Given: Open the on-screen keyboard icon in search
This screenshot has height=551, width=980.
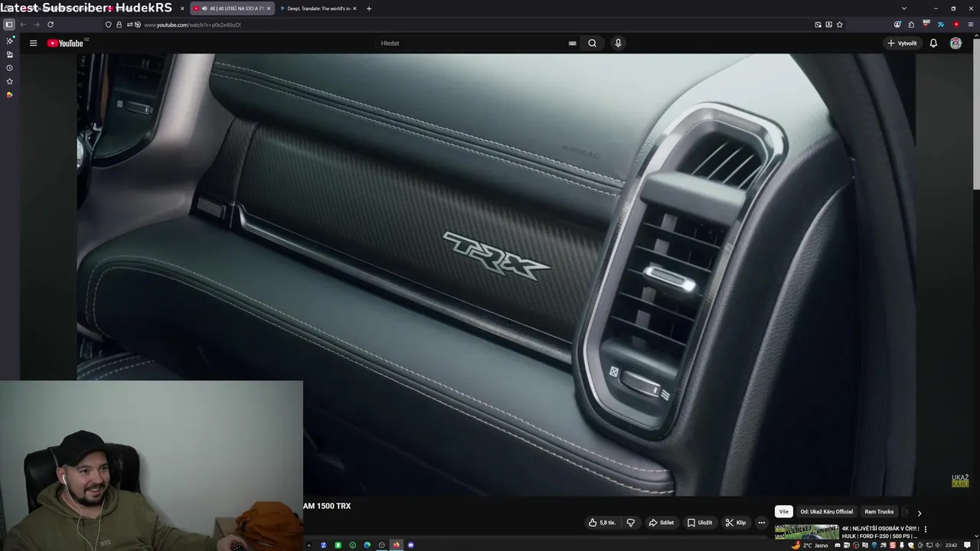Looking at the screenshot, I should [572, 43].
